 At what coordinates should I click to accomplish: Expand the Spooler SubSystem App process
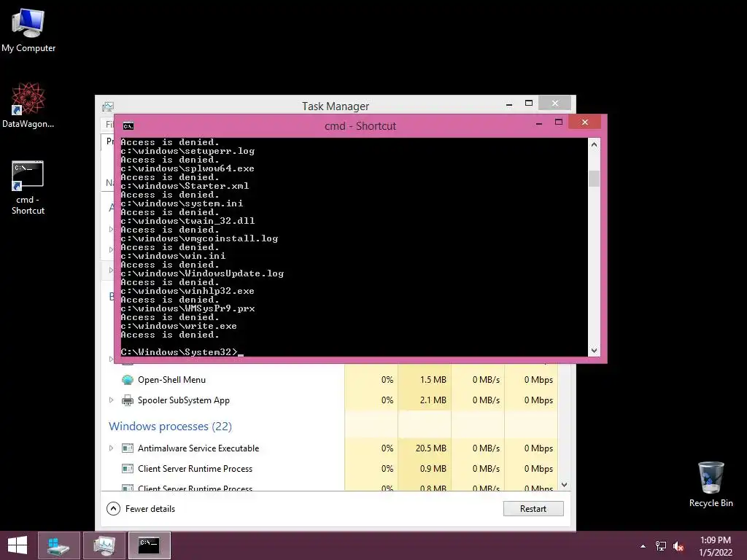(x=112, y=400)
